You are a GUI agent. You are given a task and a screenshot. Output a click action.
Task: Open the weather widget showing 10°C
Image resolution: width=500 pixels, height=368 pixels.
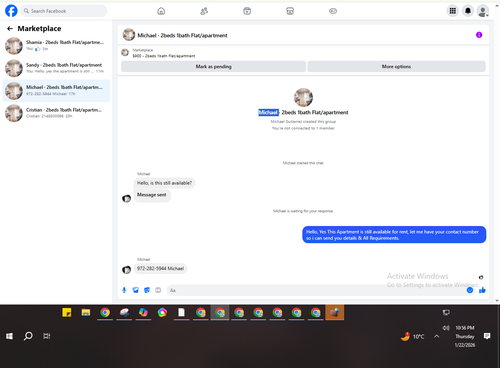point(413,337)
